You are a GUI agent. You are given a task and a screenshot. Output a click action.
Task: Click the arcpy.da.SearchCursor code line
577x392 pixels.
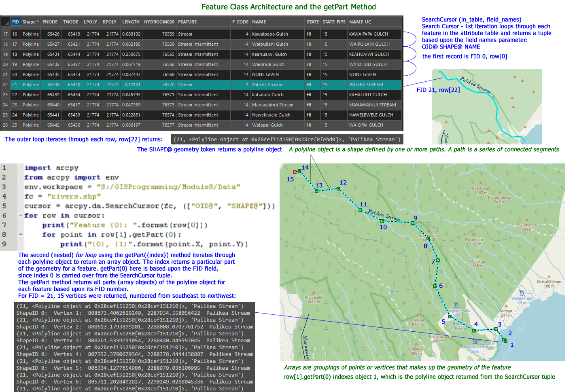coord(150,206)
